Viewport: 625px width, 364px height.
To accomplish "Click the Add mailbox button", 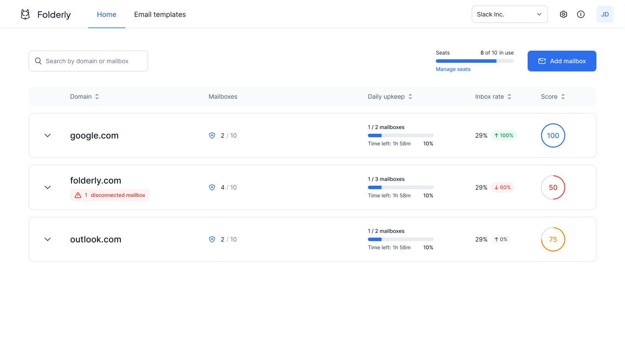I will (561, 61).
